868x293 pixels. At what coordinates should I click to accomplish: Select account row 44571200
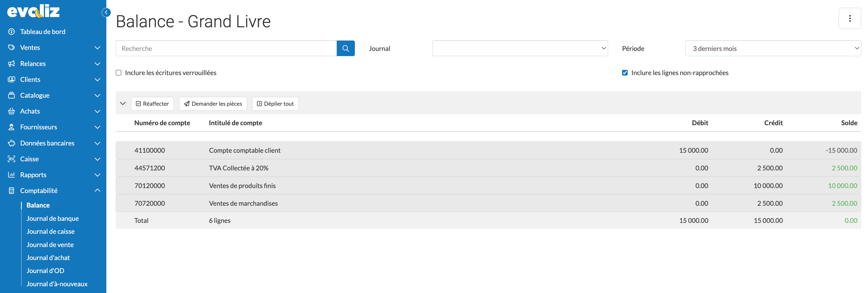pos(488,168)
